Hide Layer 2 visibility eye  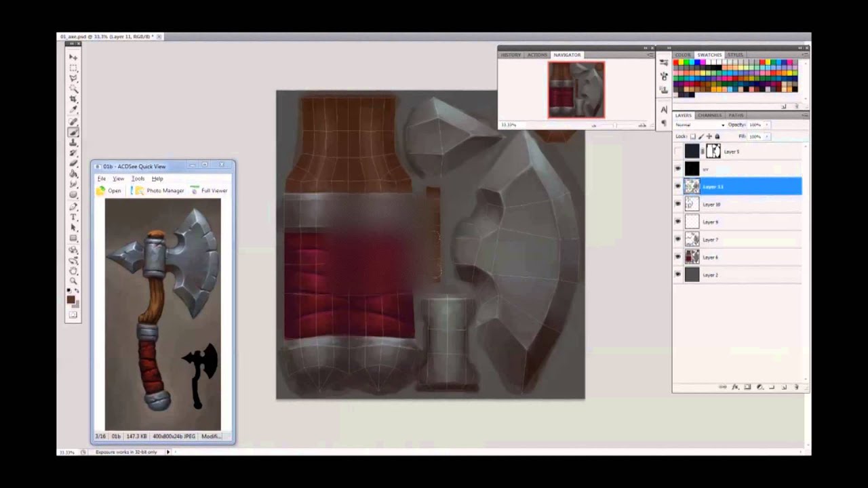(x=678, y=274)
